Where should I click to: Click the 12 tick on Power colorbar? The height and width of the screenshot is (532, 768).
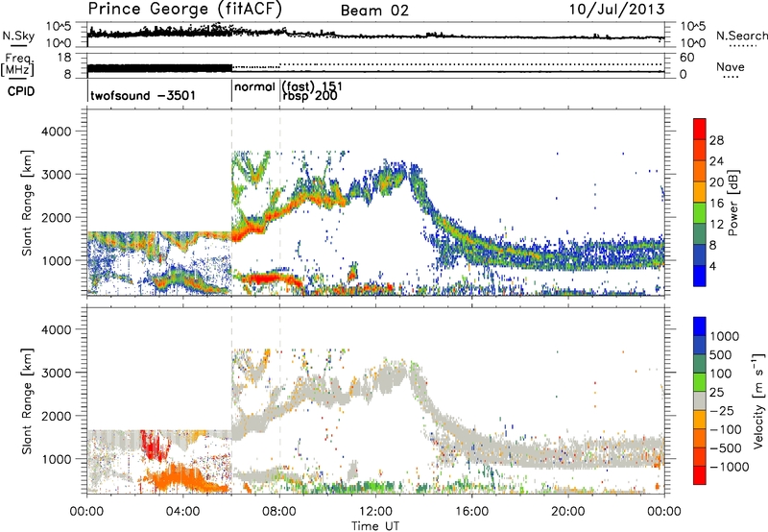point(716,224)
